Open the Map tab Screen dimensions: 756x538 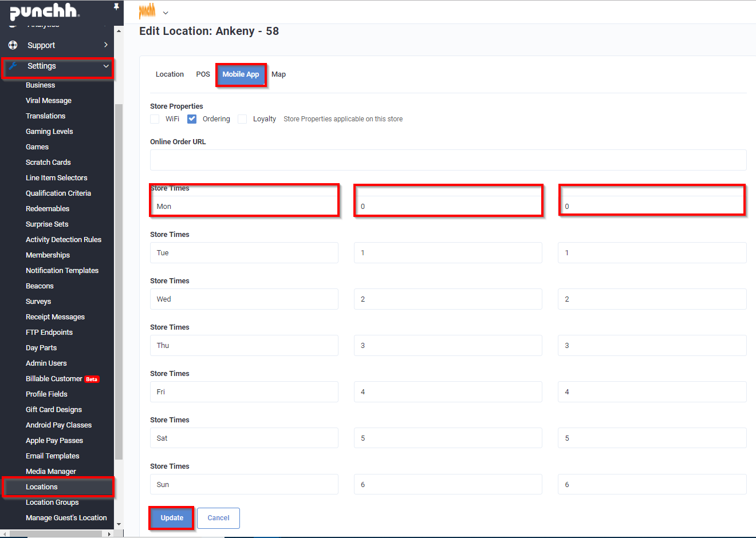pos(278,74)
